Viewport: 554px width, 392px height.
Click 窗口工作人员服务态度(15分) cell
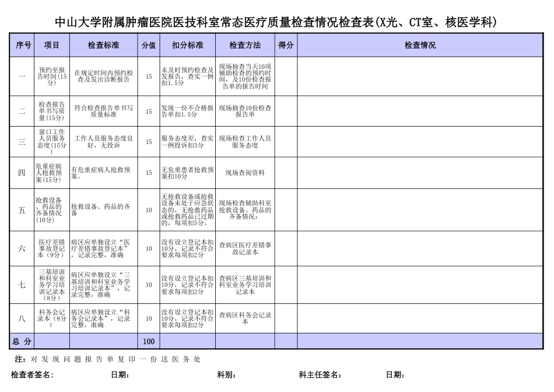click(52, 142)
